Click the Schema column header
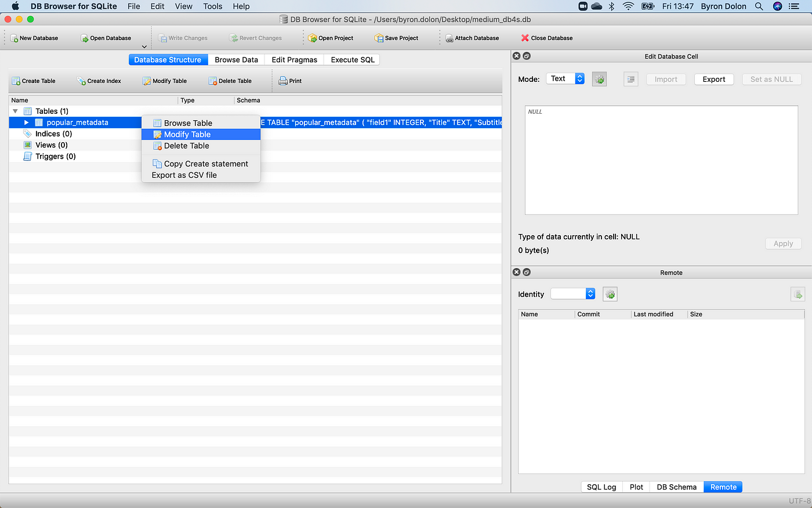The width and height of the screenshot is (812, 508). point(368,100)
